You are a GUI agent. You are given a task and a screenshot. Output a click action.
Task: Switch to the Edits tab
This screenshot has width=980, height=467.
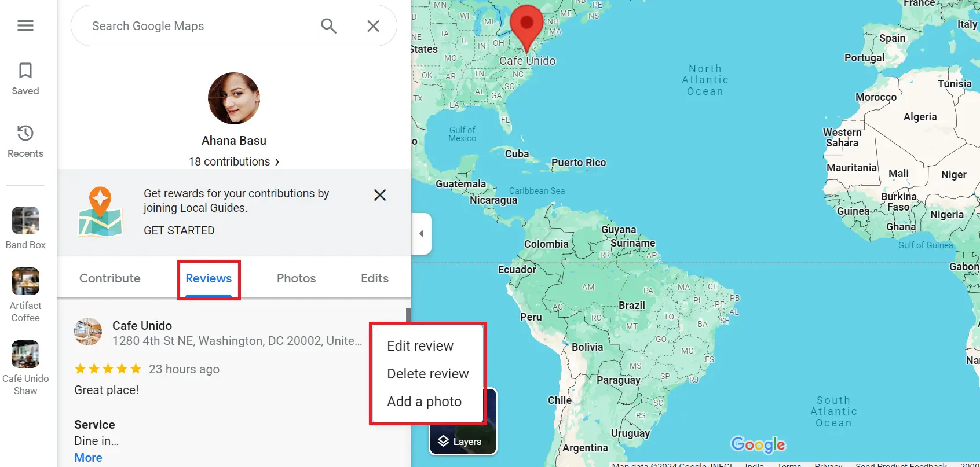375,278
